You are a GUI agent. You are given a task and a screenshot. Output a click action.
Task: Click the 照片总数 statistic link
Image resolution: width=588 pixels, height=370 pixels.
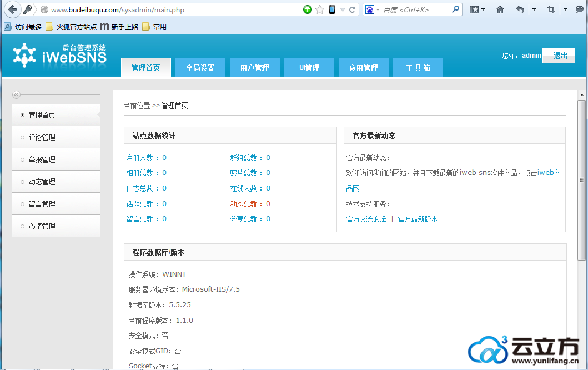point(250,173)
